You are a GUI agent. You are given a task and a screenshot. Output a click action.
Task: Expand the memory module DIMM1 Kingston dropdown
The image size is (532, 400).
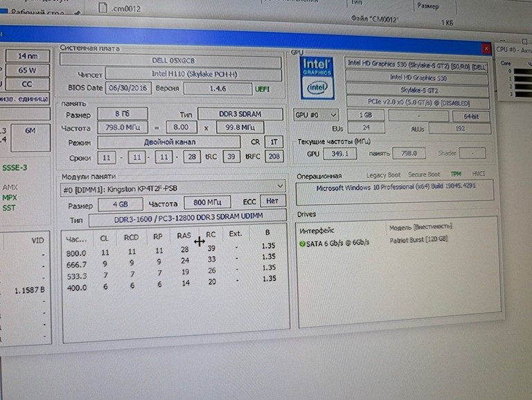[x=173, y=188]
